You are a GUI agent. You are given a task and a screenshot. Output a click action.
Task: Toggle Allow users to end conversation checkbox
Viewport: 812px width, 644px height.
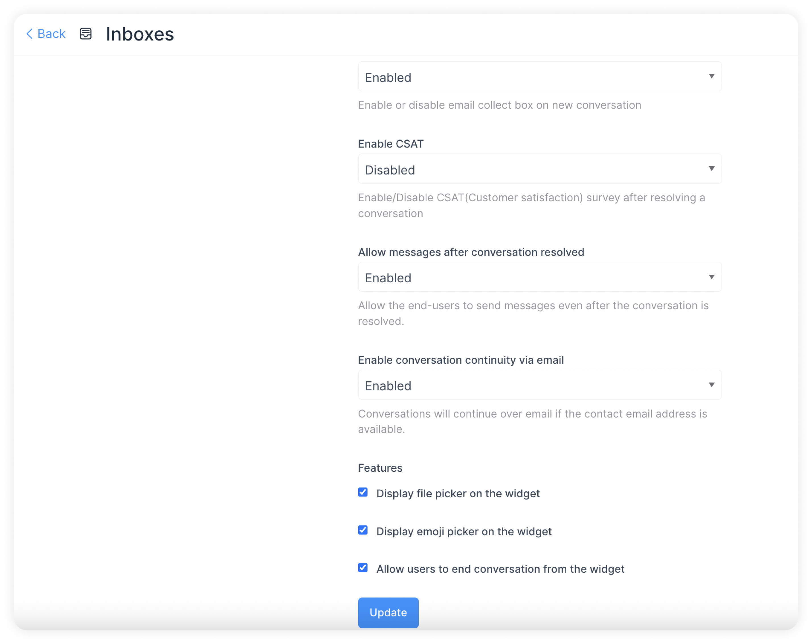click(x=363, y=568)
